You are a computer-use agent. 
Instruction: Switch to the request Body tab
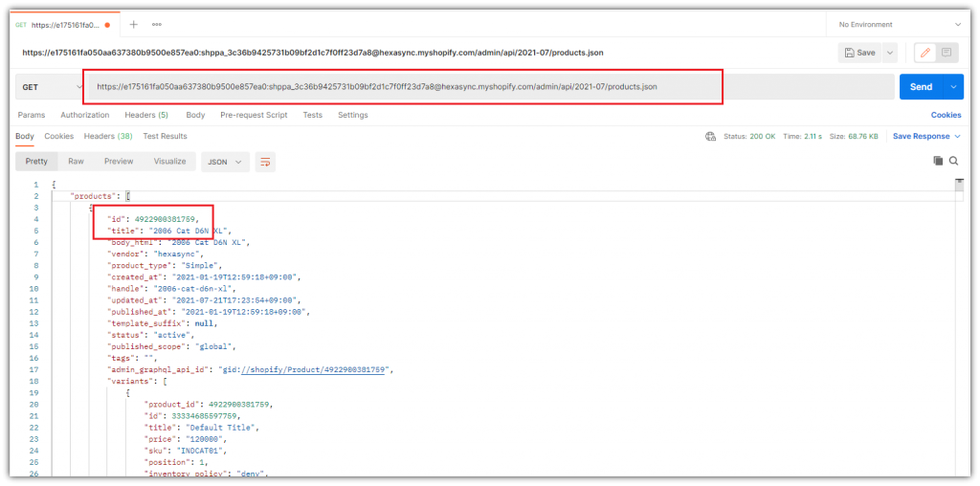(x=195, y=115)
